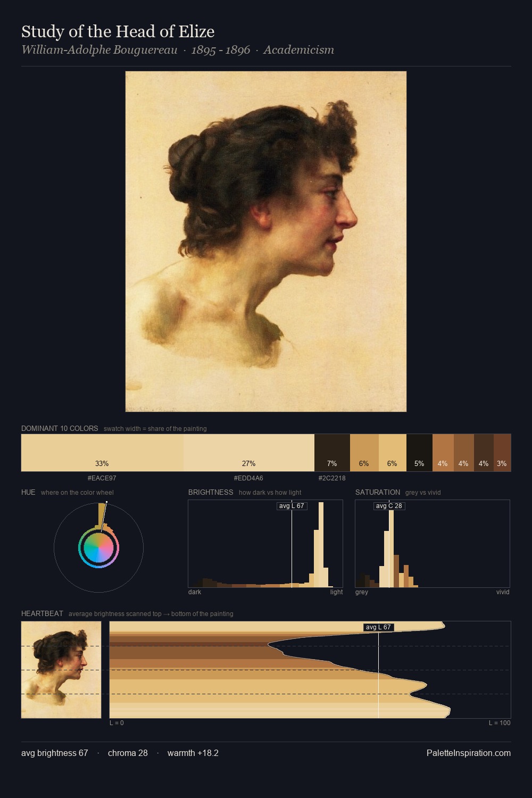Click the 'grey' label under saturation chart
The height and width of the screenshot is (798, 532).
tap(362, 592)
